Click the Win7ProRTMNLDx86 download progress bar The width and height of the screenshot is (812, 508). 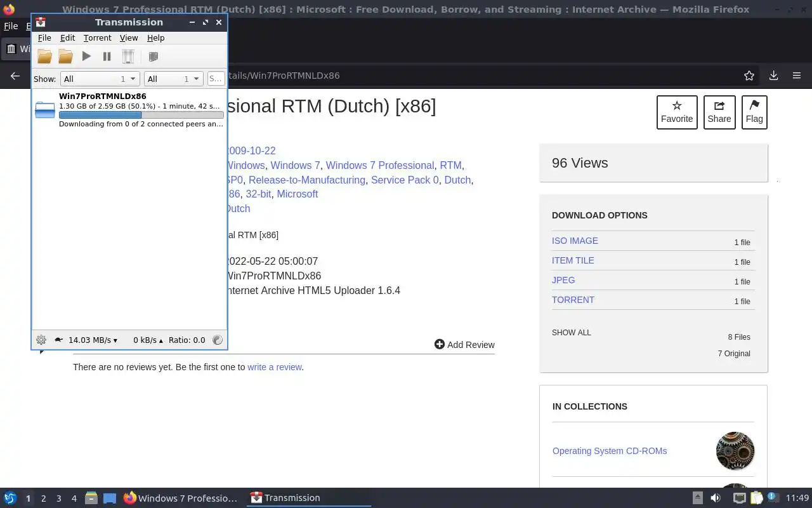pyautogui.click(x=141, y=115)
